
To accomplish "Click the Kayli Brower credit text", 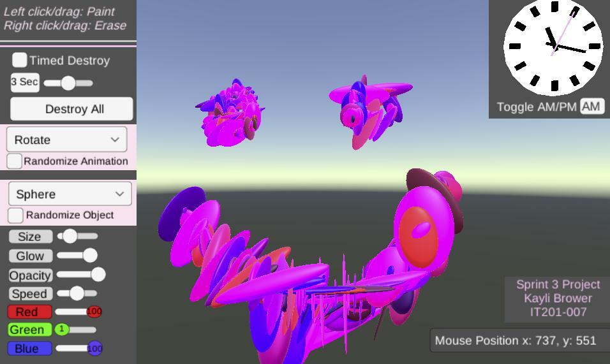I will point(558,298).
